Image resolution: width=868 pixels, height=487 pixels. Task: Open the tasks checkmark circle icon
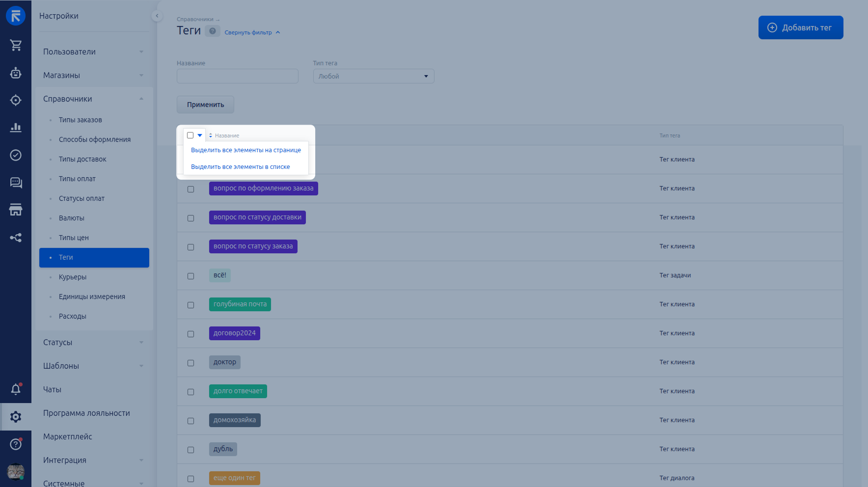(16, 155)
